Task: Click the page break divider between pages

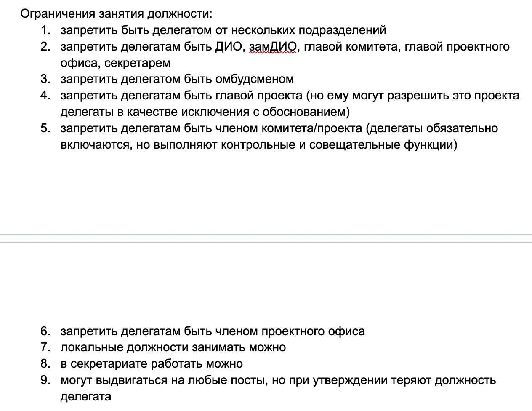Action: 266,238
